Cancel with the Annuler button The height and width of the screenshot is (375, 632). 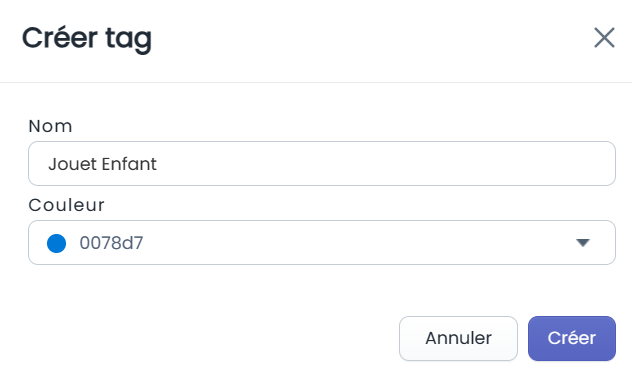coord(458,338)
